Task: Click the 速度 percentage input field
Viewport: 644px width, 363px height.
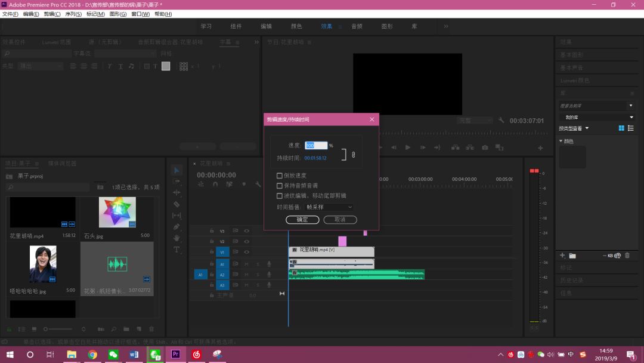Action: (x=316, y=146)
